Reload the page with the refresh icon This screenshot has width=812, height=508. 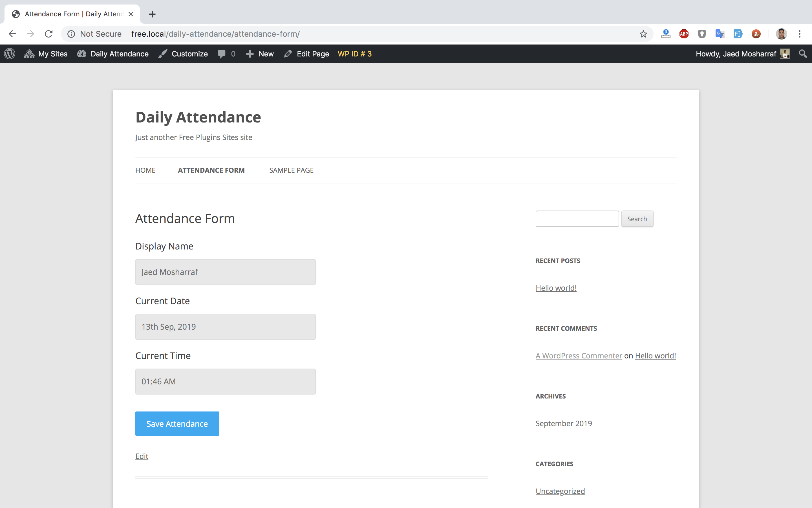click(49, 34)
